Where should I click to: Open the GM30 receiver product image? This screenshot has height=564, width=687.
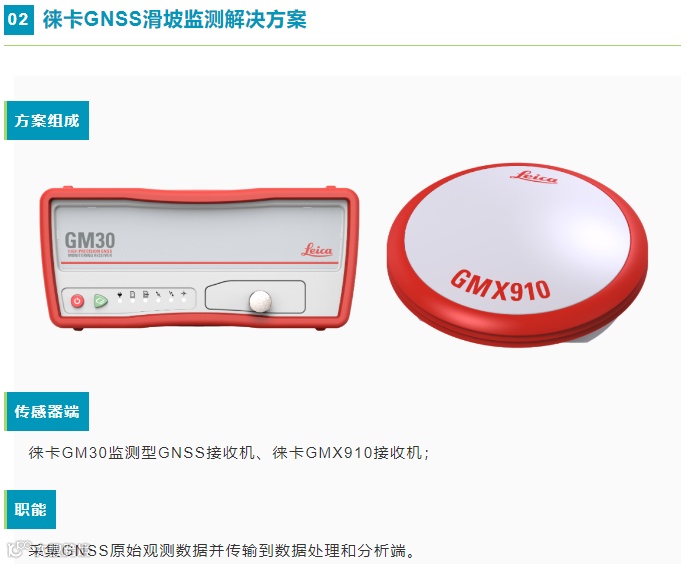(199, 259)
